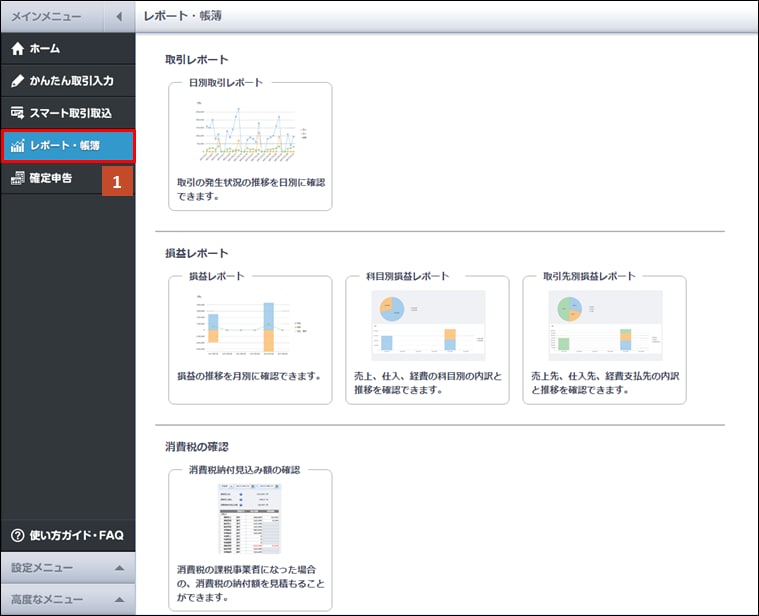The image size is (759, 616).
Task: Click the pencil icon for かんたん取引入力
Action: pos(17,81)
